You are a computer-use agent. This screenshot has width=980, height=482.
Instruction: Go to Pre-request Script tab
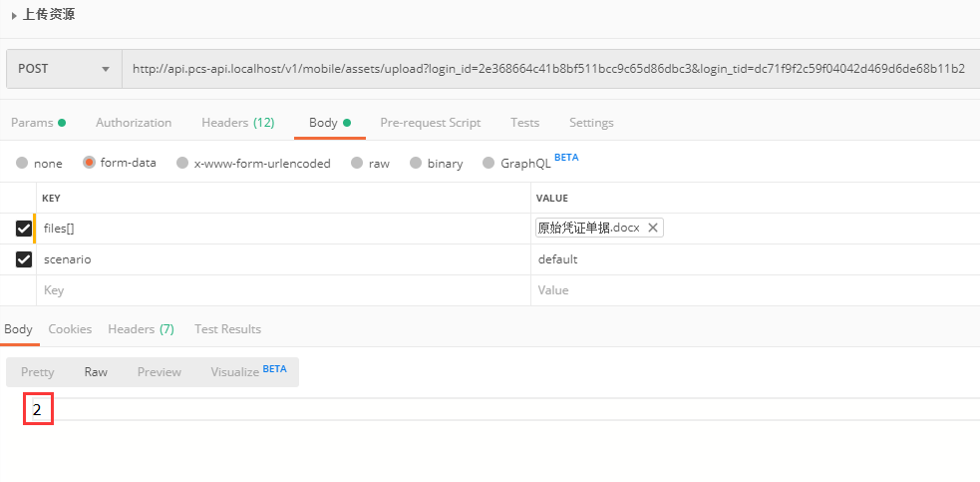pyautogui.click(x=430, y=123)
